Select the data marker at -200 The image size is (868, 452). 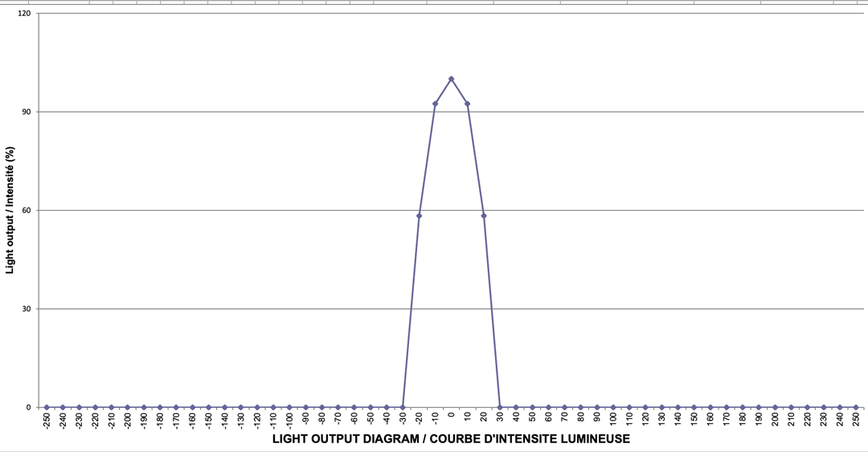(x=127, y=407)
